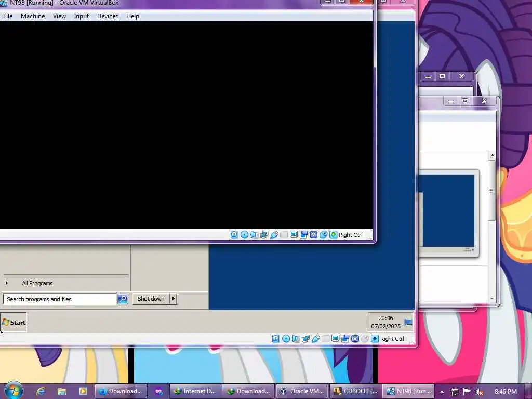
Task: Click Right Ctrl host key label in NT98 window
Action: [x=351, y=235]
